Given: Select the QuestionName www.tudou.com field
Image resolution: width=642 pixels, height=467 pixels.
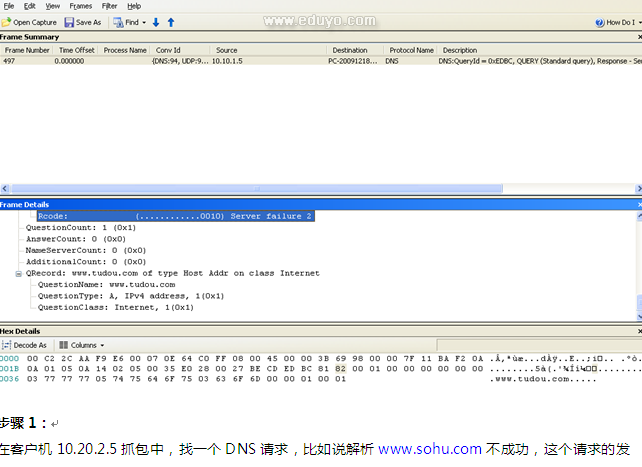Looking at the screenshot, I should [x=105, y=285].
